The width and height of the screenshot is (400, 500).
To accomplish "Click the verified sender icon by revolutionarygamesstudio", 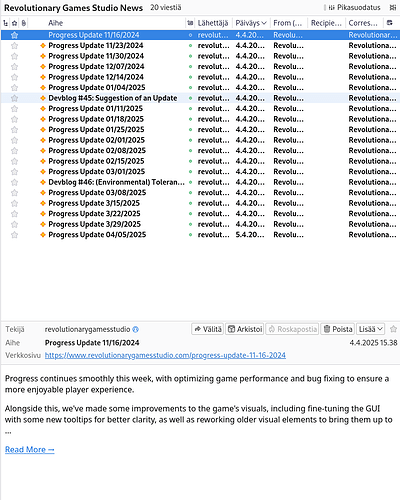I will (x=135, y=329).
